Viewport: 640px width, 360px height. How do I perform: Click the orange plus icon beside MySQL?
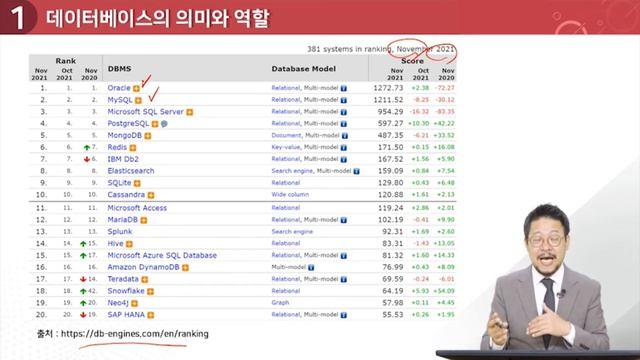click(x=138, y=100)
